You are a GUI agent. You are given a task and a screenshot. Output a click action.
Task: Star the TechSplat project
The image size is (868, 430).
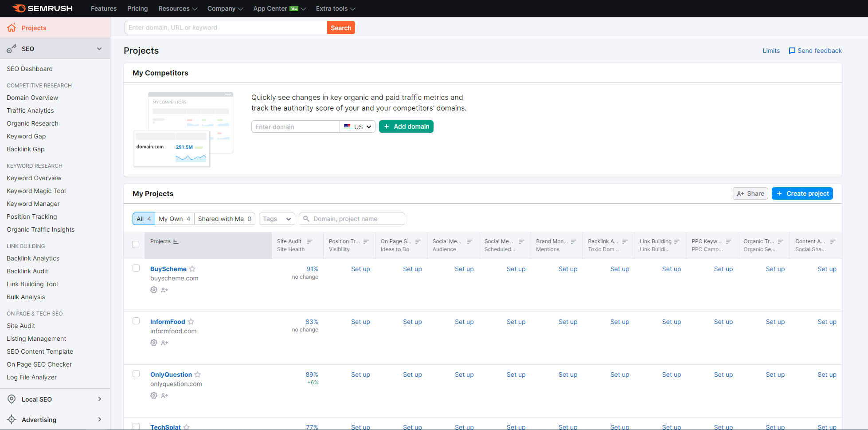[187, 427]
